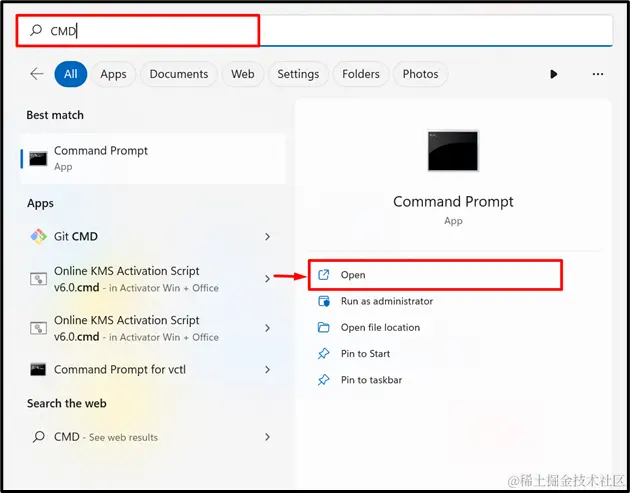Click the Pin to taskbar pin icon
The height and width of the screenshot is (493, 630).
click(323, 380)
